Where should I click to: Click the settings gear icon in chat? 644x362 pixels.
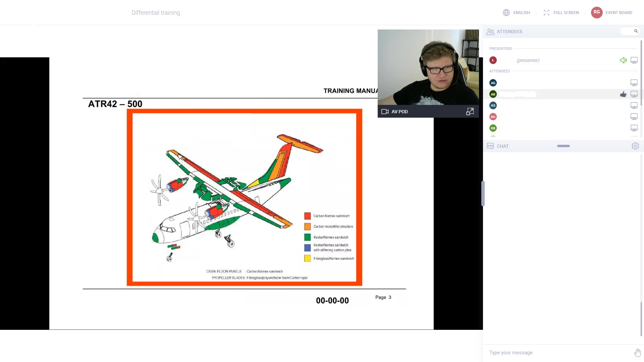pos(636,146)
